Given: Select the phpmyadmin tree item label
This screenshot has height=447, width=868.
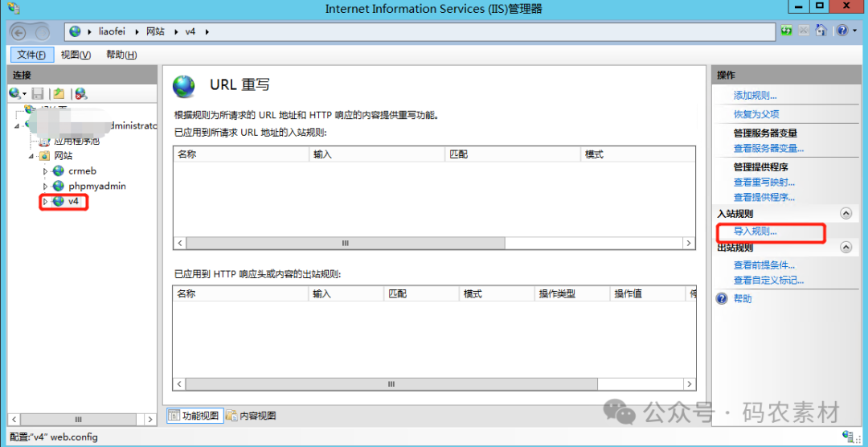Looking at the screenshot, I should [97, 186].
